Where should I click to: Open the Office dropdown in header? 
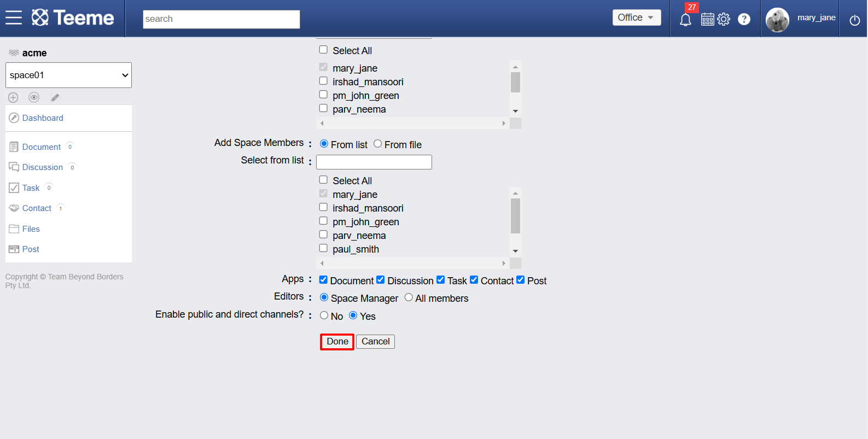[x=637, y=17]
